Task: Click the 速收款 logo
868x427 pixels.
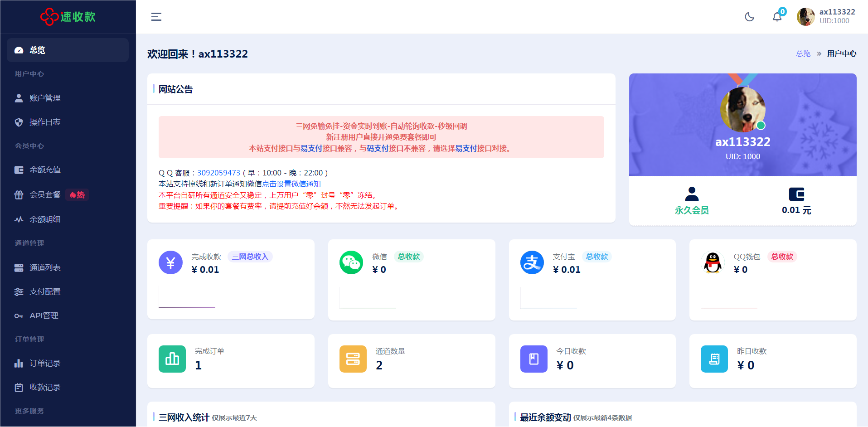Action: pyautogui.click(x=67, y=17)
